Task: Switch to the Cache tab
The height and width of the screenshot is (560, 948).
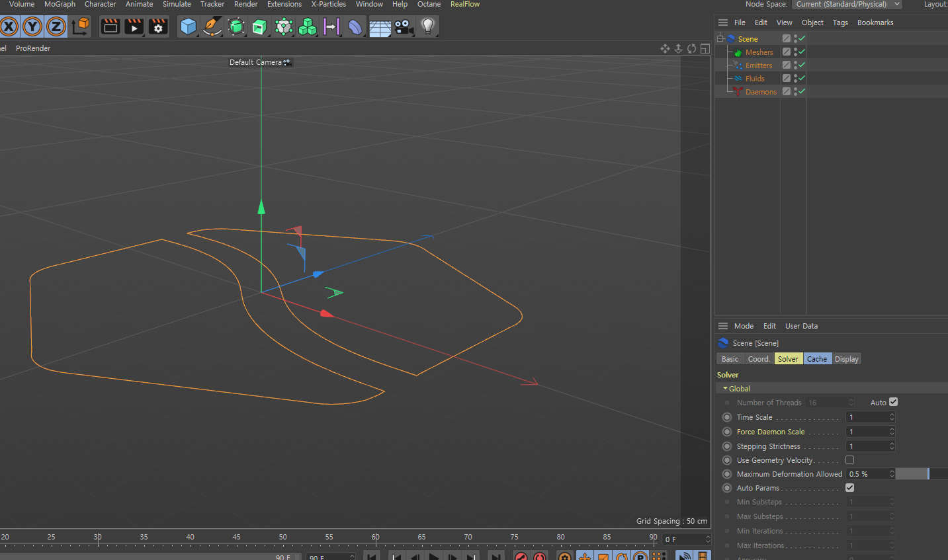Action: [817, 359]
